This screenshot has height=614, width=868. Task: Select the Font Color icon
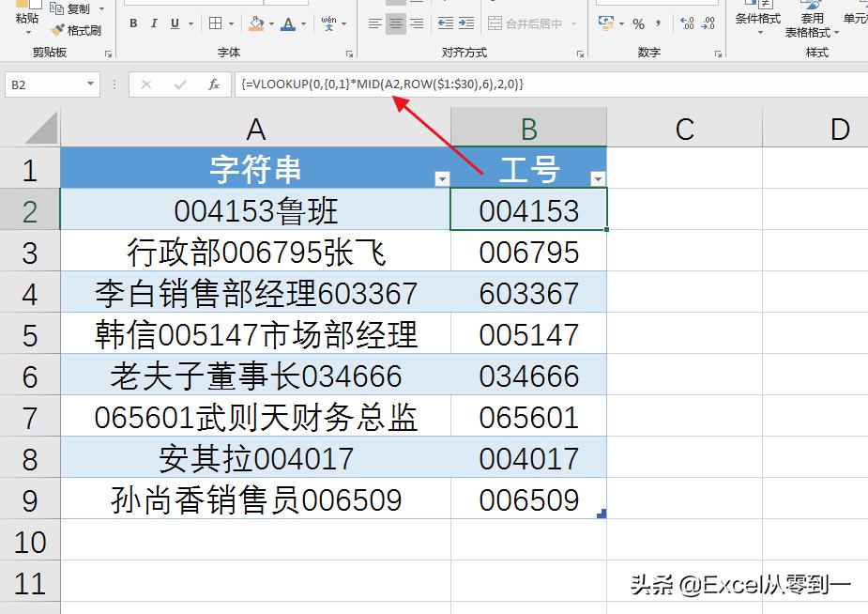coord(286,23)
